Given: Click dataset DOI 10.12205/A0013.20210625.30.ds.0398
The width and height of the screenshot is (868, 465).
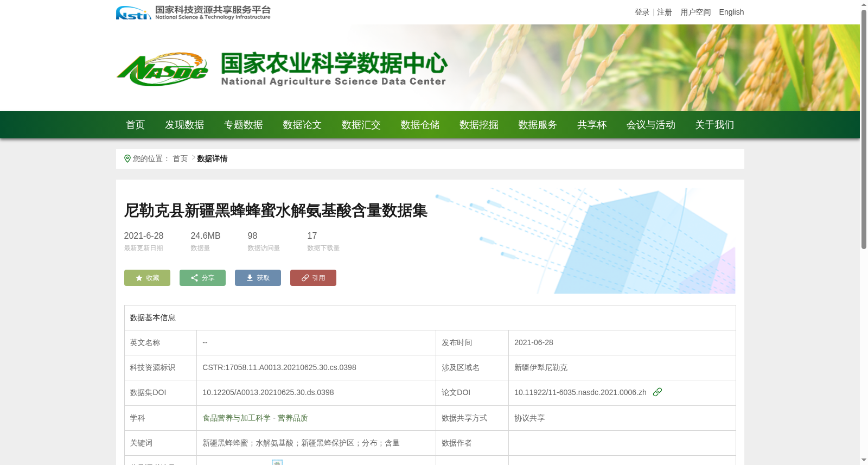Looking at the screenshot, I should pyautogui.click(x=268, y=392).
